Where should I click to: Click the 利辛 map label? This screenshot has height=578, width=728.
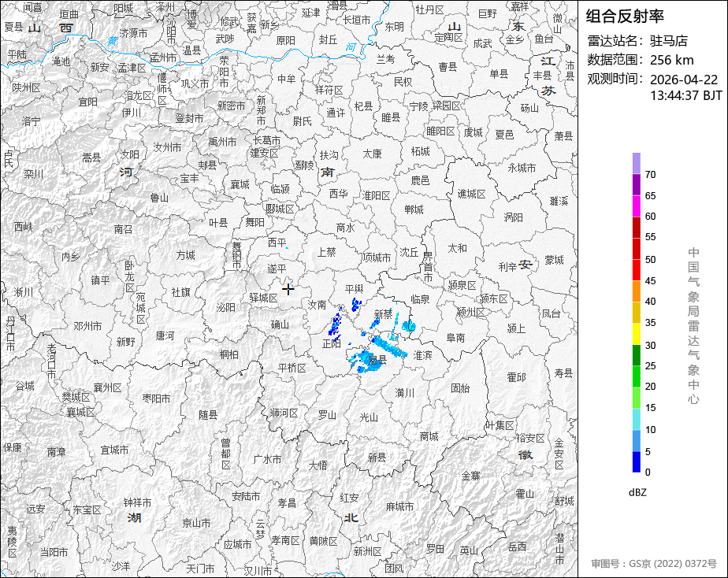point(507,267)
